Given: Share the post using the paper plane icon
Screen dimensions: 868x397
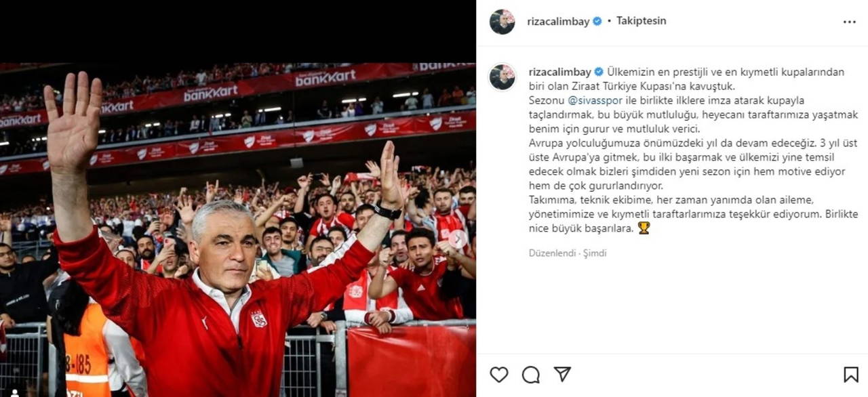Looking at the screenshot, I should pos(562,374).
